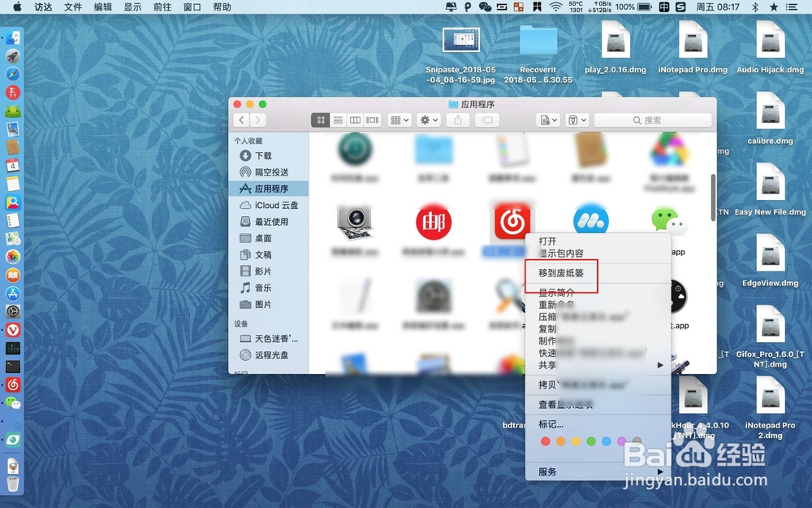This screenshot has height=508, width=812.
Task: Open the Apple menu
Action: coord(17,7)
